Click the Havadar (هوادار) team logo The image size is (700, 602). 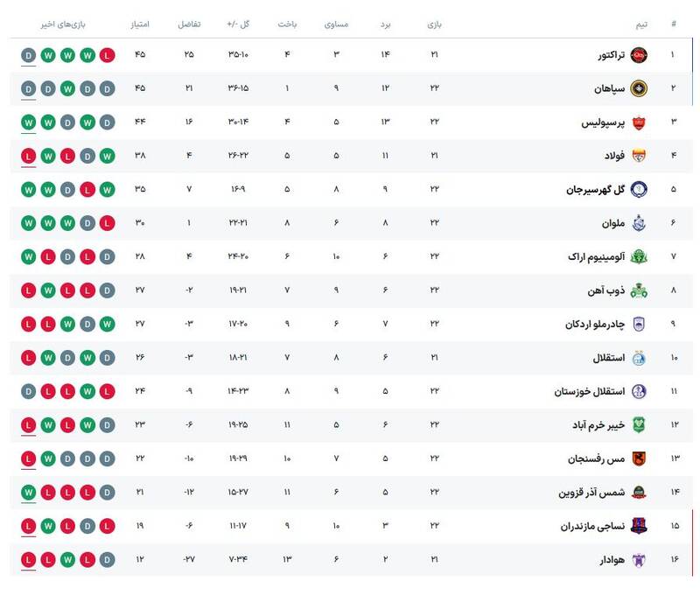pyautogui.click(x=639, y=559)
